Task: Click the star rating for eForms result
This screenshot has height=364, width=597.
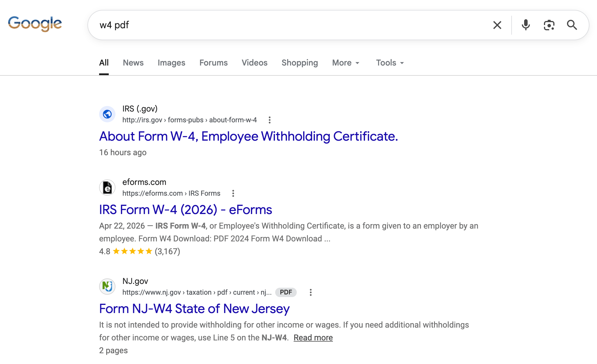Action: (x=133, y=251)
